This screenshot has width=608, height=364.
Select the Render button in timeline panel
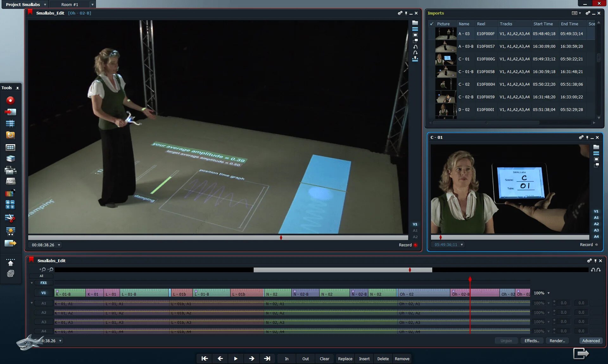557,341
